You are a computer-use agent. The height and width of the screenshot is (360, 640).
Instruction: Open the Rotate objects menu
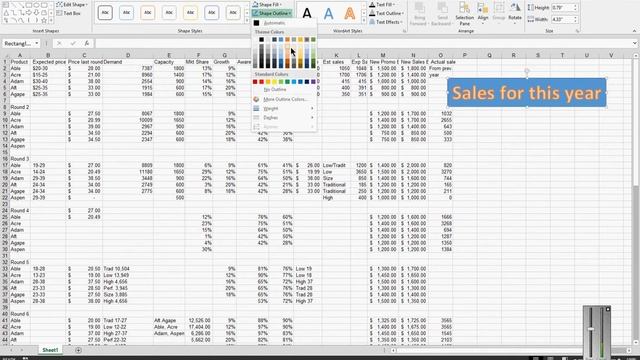tap(515, 13)
